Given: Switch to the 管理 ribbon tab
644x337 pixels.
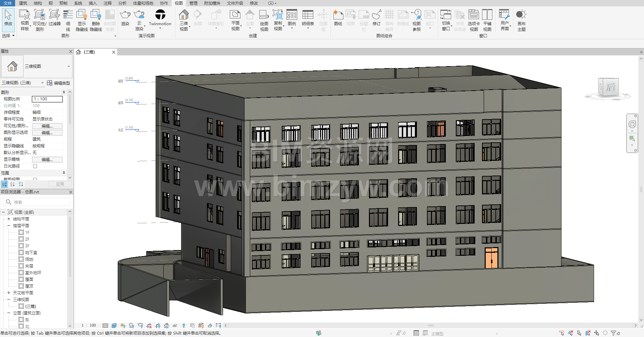Looking at the screenshot, I should coord(193,3).
